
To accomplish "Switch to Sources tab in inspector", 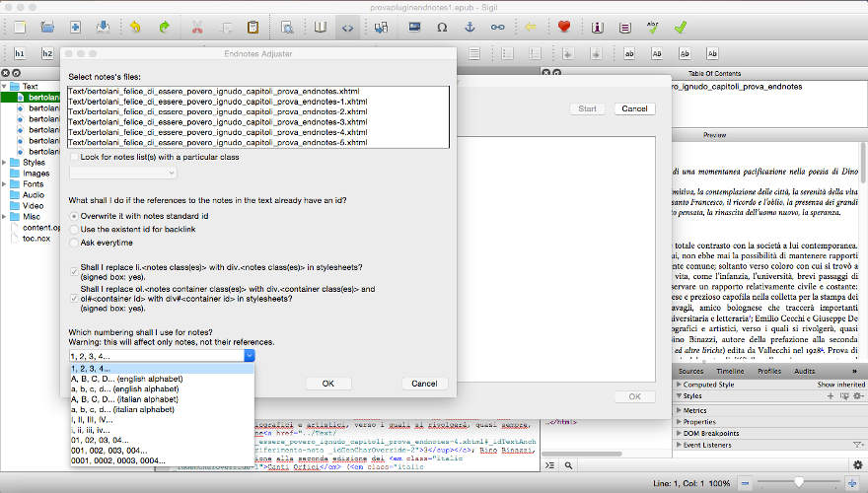I will tap(690, 372).
